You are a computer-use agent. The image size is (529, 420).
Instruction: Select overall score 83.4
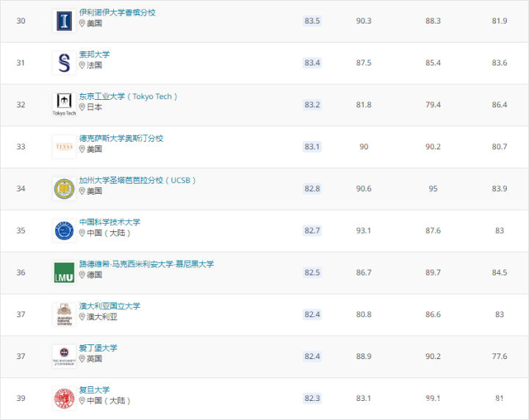pos(312,62)
